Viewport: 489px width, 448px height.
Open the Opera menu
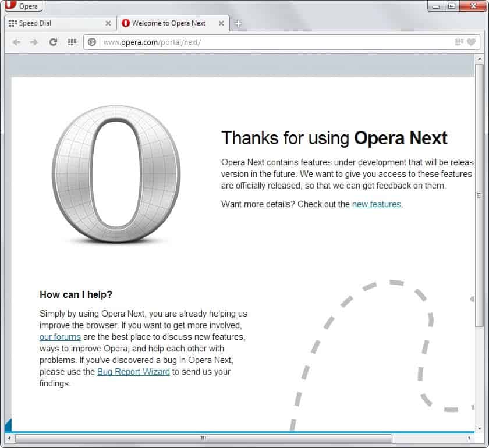coord(23,6)
